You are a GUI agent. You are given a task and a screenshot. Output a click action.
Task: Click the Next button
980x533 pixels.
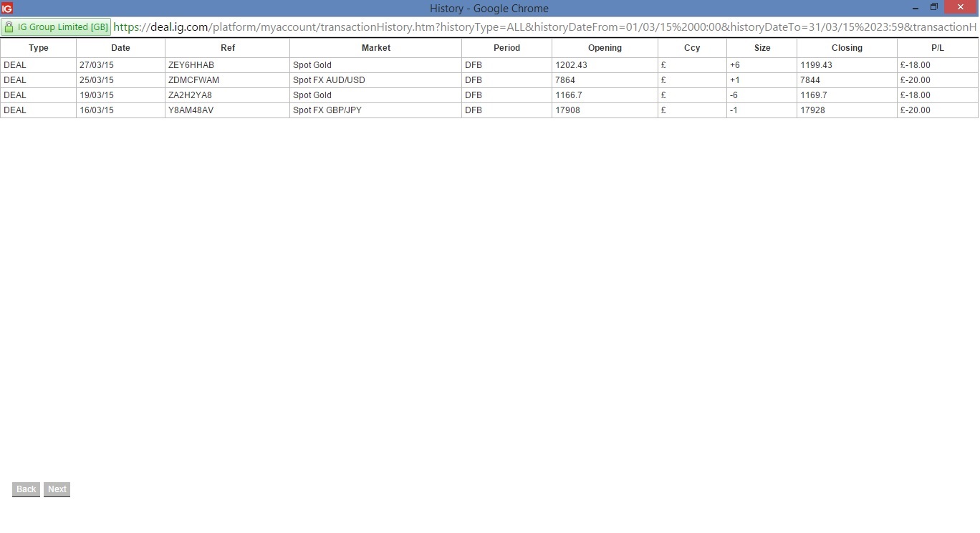(x=57, y=489)
